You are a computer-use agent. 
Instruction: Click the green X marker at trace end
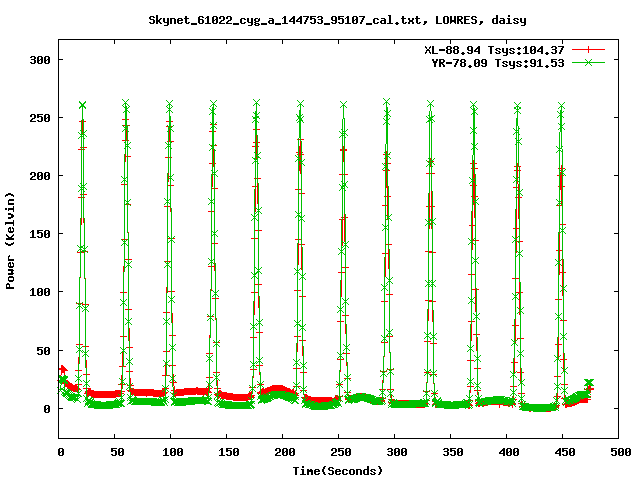pos(589,383)
